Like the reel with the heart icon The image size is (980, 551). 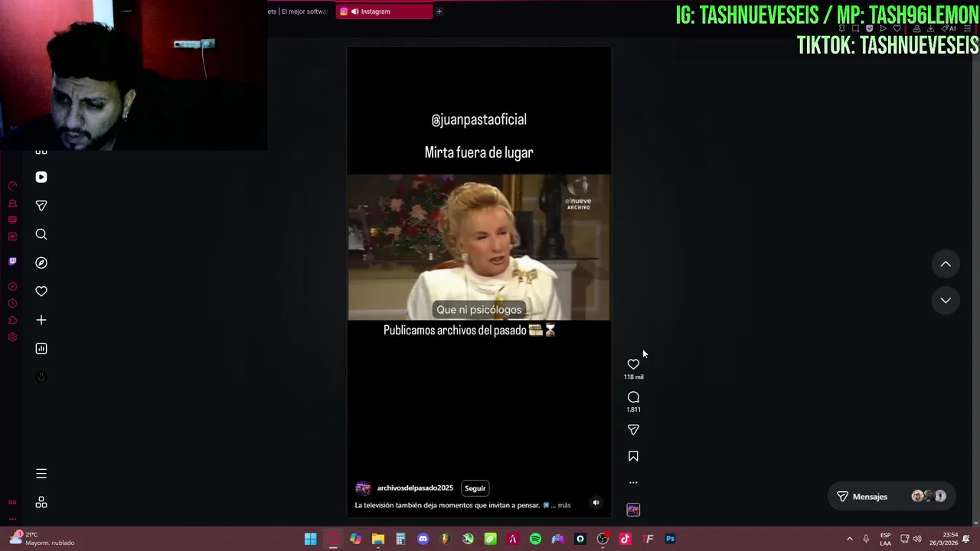click(x=633, y=364)
